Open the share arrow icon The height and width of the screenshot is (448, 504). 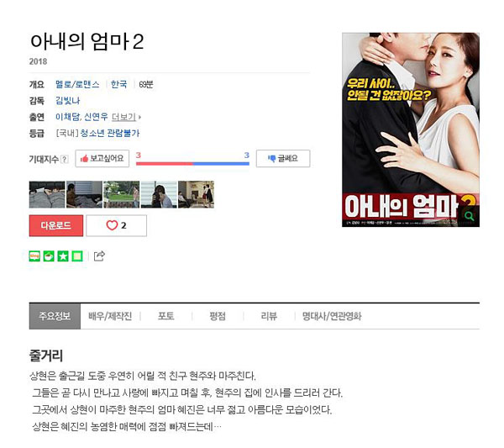pyautogui.click(x=99, y=256)
